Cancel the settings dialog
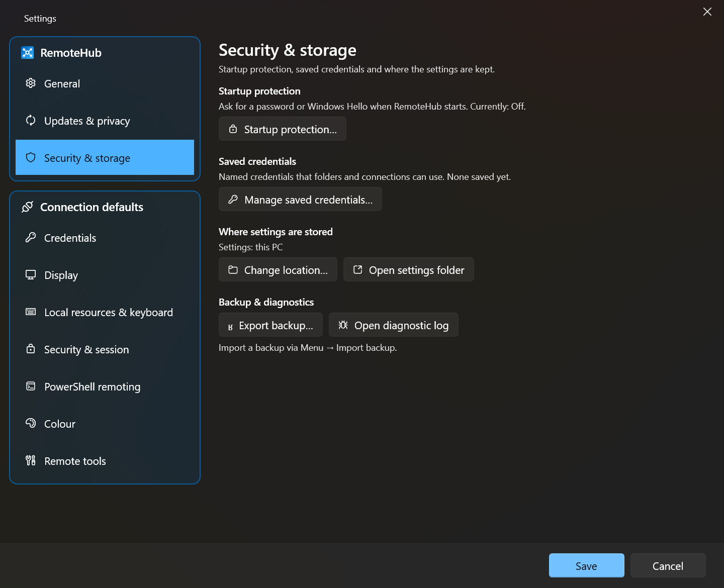 (x=668, y=566)
